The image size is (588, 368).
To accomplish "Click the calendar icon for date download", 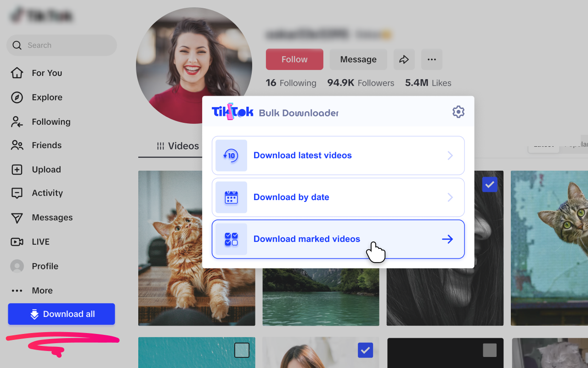I will pyautogui.click(x=231, y=197).
